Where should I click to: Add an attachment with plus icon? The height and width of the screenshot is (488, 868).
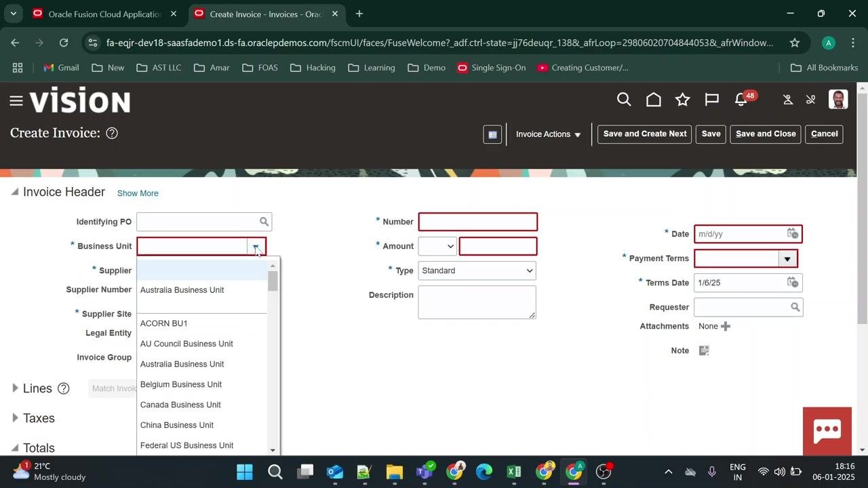(726, 326)
